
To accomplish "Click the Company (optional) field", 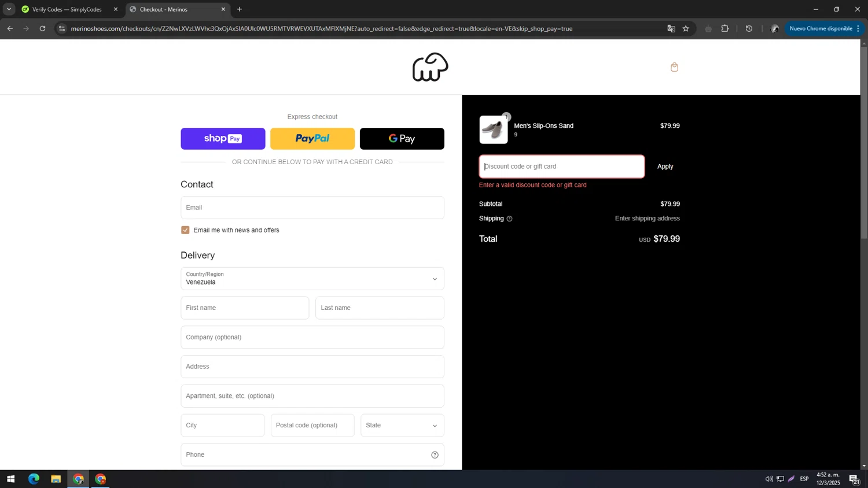I will coord(312,338).
